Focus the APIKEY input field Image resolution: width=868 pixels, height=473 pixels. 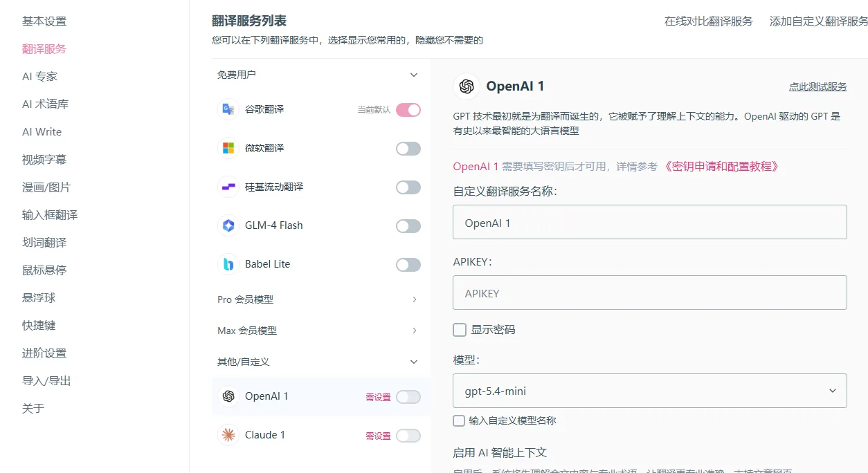[650, 293]
